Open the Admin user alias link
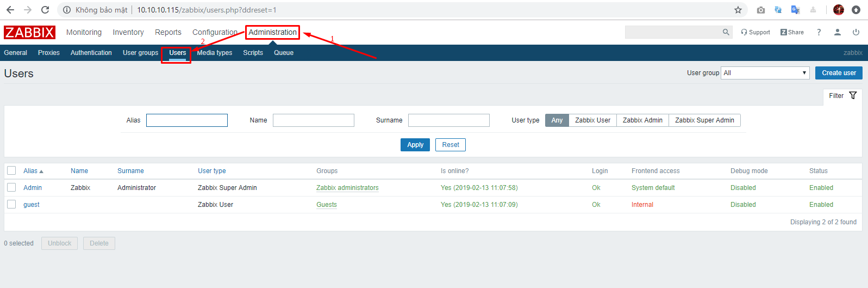This screenshot has width=868, height=288. [x=33, y=188]
